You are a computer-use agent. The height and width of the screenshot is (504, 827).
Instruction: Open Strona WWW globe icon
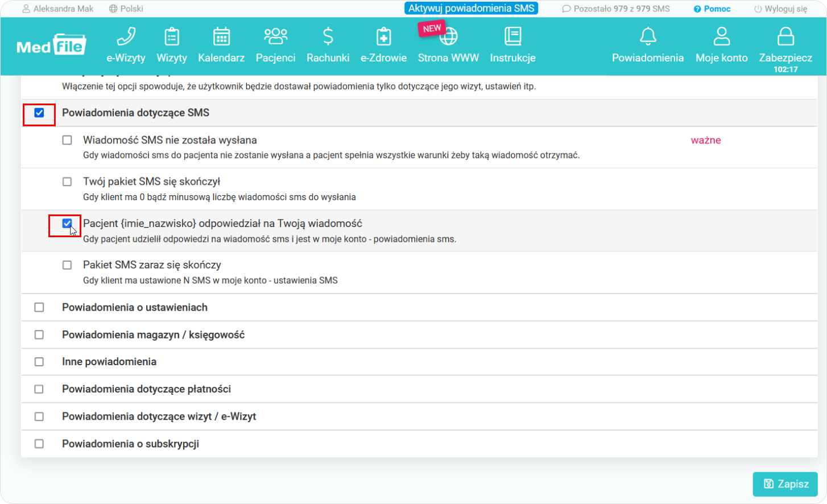point(449,36)
